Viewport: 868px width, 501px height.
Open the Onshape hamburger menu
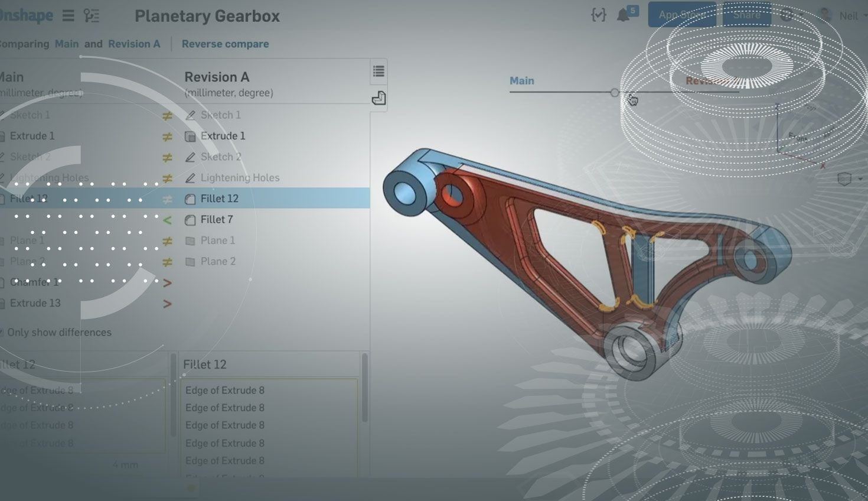click(68, 16)
